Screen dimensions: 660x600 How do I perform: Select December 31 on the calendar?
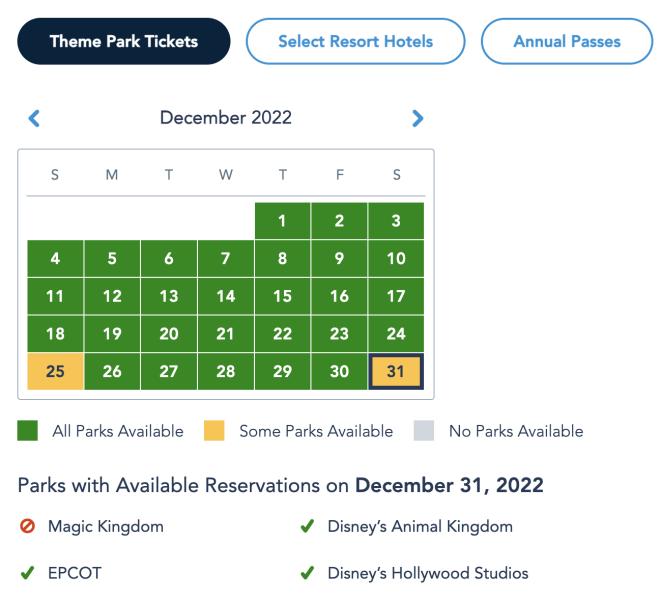(397, 371)
